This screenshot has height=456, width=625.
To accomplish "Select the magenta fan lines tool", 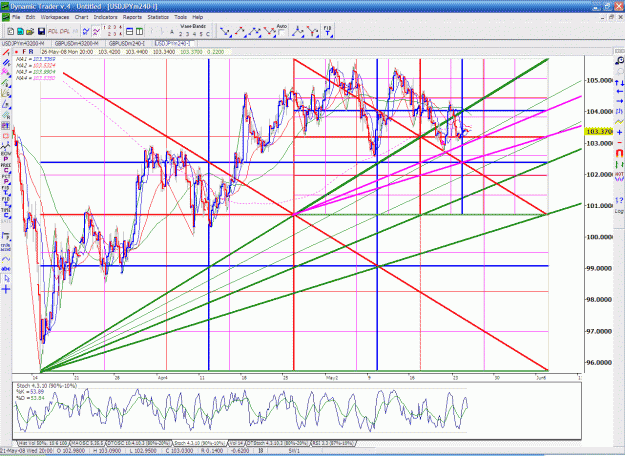I will (6, 72).
